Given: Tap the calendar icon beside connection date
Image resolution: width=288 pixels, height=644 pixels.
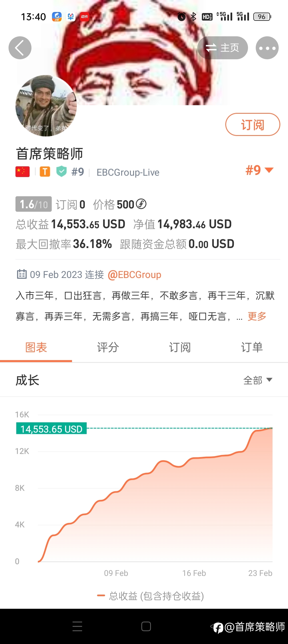Looking at the screenshot, I should click(x=22, y=274).
